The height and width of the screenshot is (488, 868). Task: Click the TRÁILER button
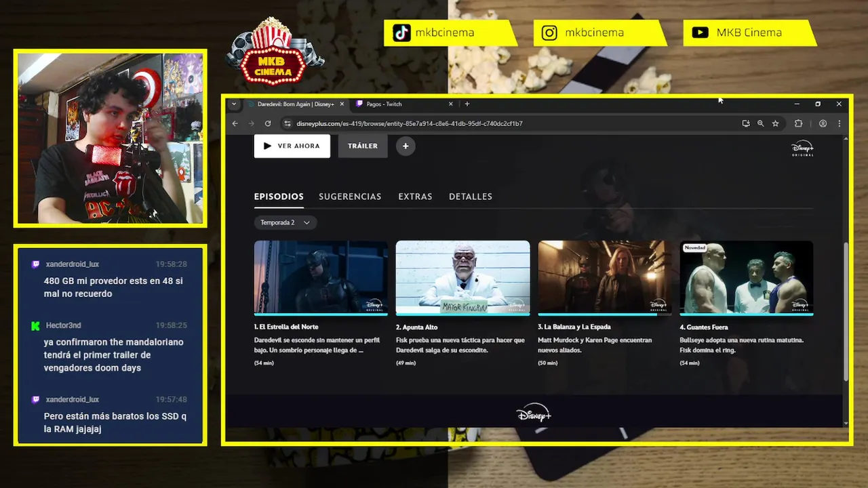click(363, 146)
